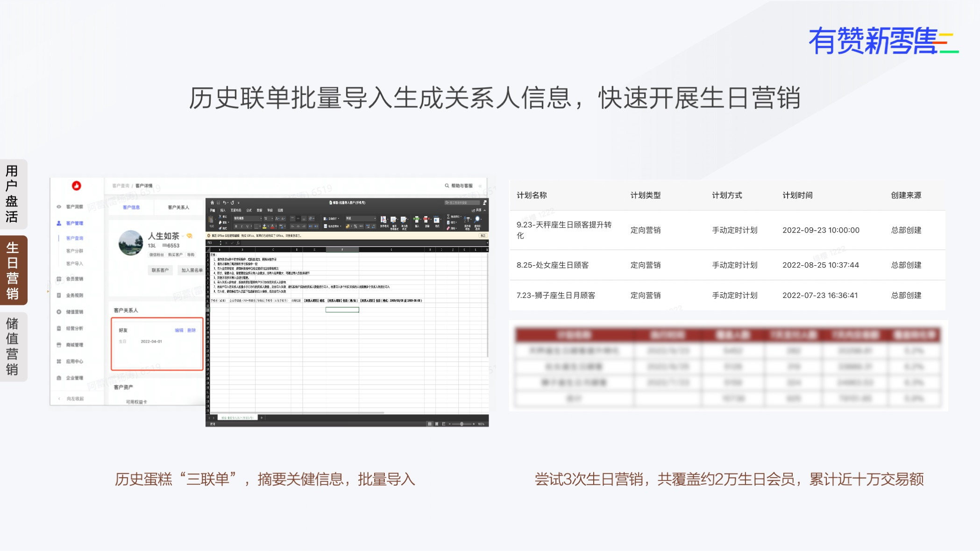
Task: Open 帮助与客服 at top right
Action: 459,185
